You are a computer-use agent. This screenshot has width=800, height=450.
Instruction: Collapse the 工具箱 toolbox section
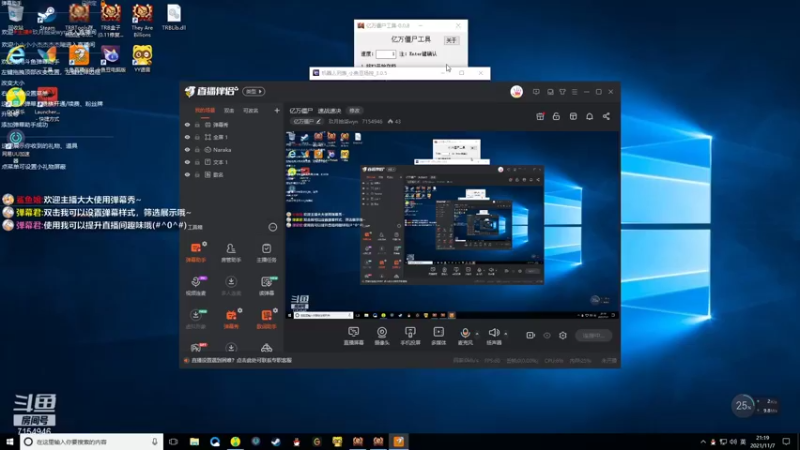point(272,227)
